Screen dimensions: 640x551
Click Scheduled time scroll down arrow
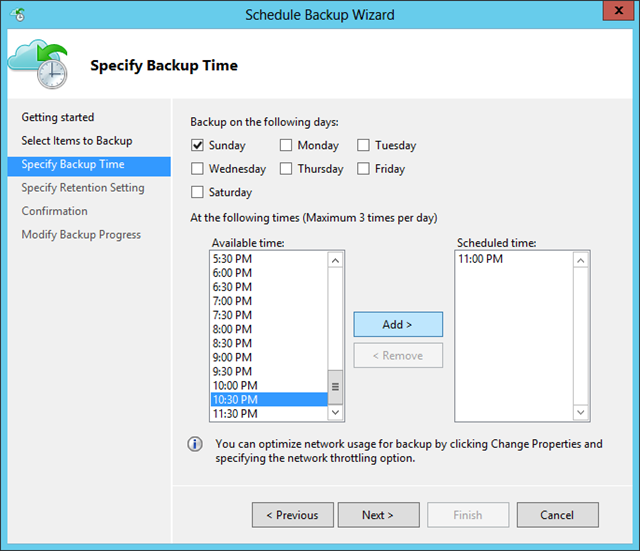tap(580, 413)
